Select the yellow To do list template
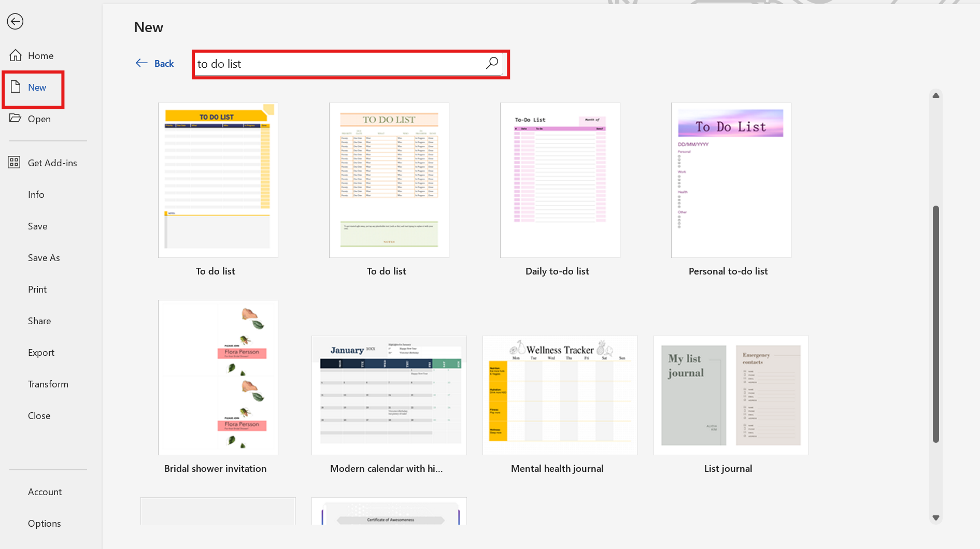Image resolution: width=980 pixels, height=549 pixels. (218, 180)
